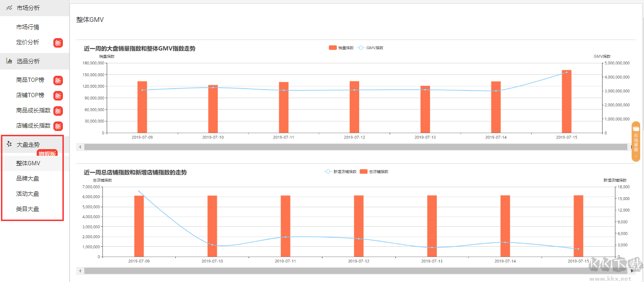This screenshot has height=282, width=644.
Task: Collapse the 大盘走势 menu section
Action: 35,144
